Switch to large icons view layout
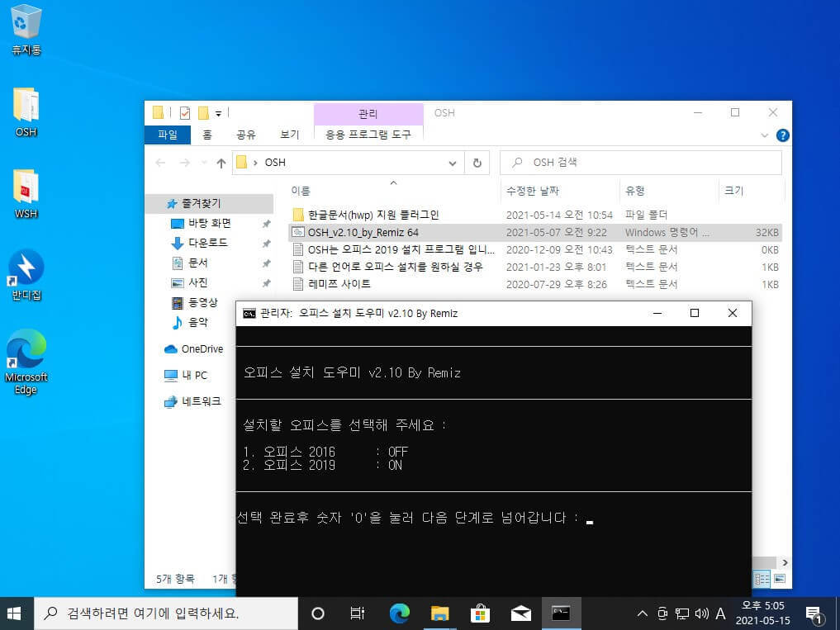The image size is (840, 630). tap(780, 579)
